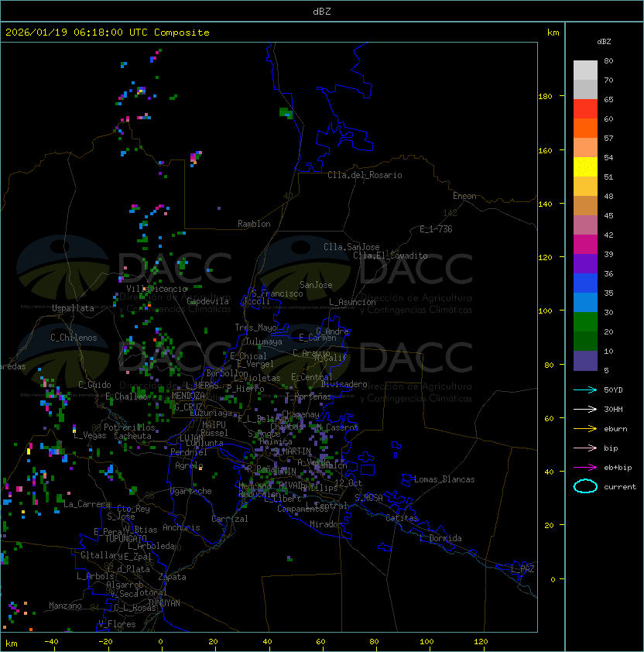Click the cyan 50YD arrow in legend

[x=585, y=390]
